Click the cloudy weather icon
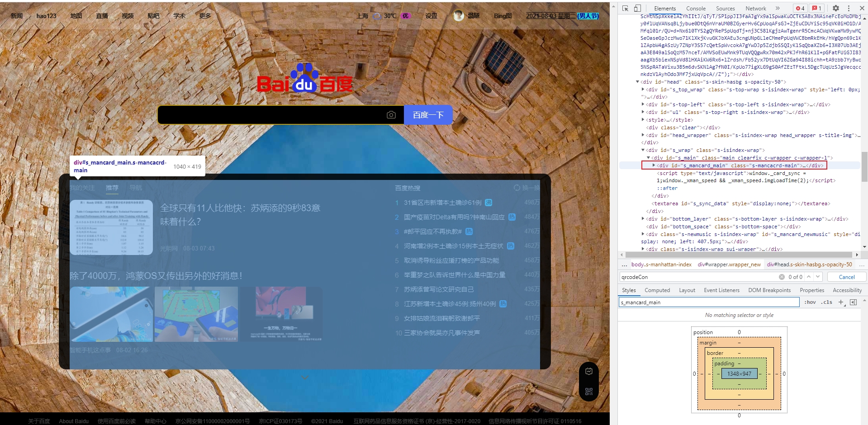Viewport: 868px width, 425px height. (x=376, y=16)
